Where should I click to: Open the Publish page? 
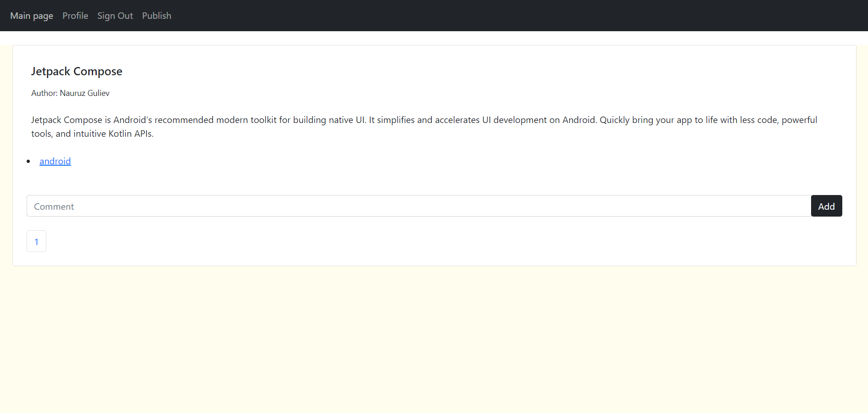[157, 16]
